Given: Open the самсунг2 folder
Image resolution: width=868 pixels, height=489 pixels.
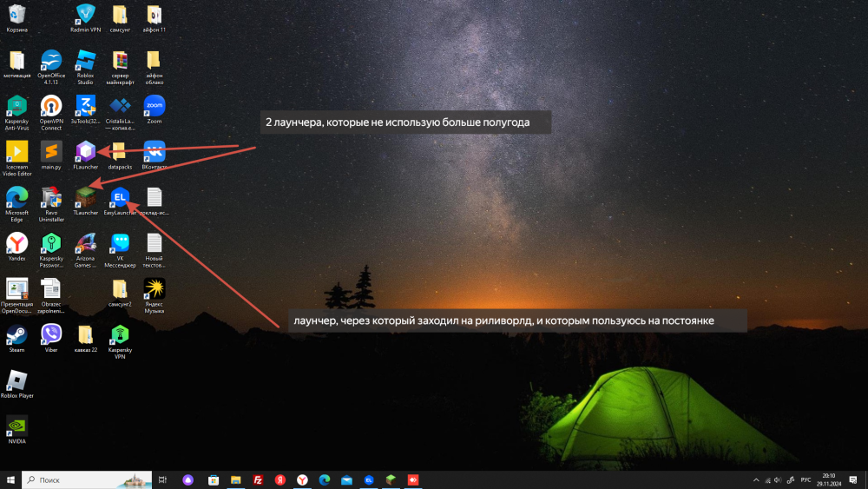Looking at the screenshot, I should coord(120,293).
